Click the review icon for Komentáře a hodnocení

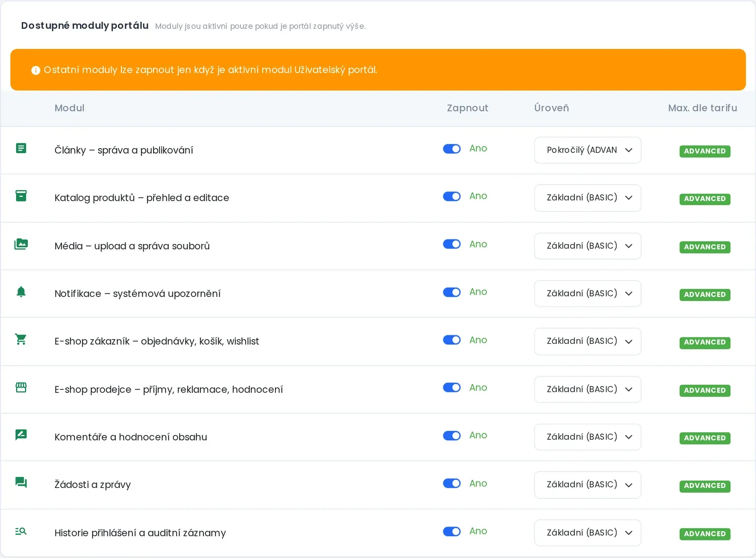coord(21,435)
